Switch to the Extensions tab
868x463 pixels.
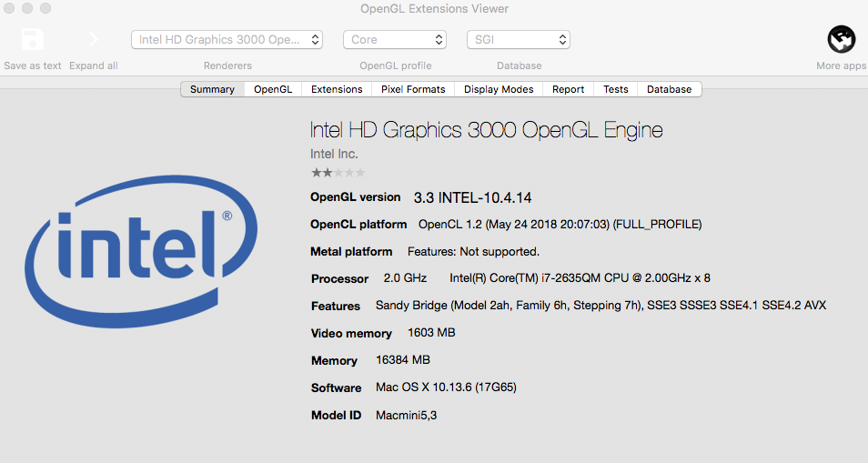coord(337,89)
